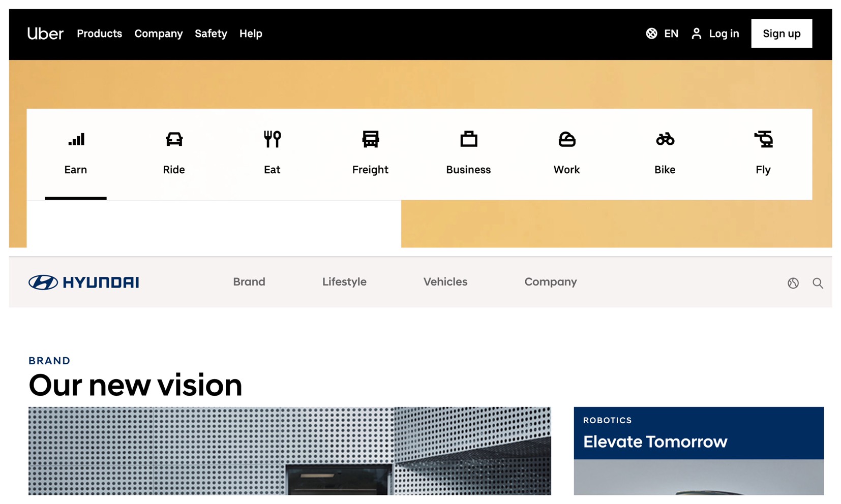Open the Freight tab label
This screenshot has height=504, width=841.
click(x=370, y=170)
